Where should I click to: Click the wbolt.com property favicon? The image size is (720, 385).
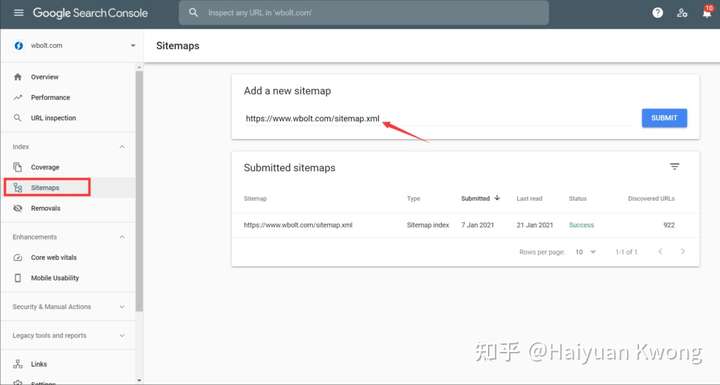pos(19,45)
